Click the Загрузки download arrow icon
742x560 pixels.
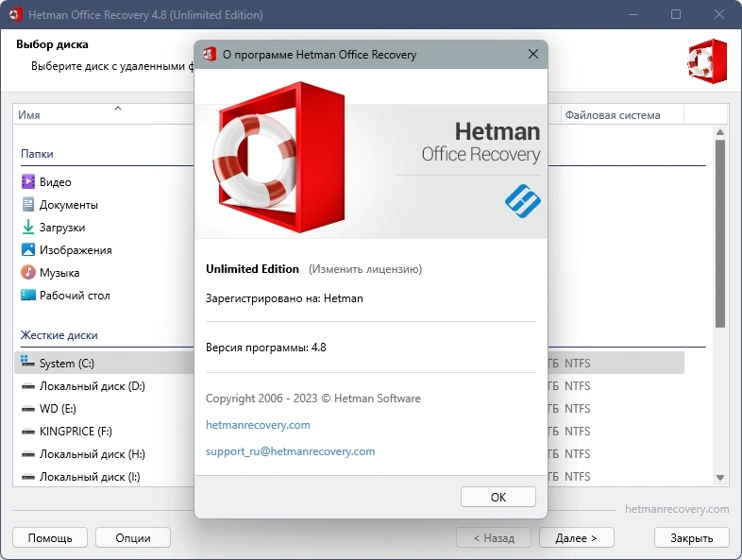(28, 228)
